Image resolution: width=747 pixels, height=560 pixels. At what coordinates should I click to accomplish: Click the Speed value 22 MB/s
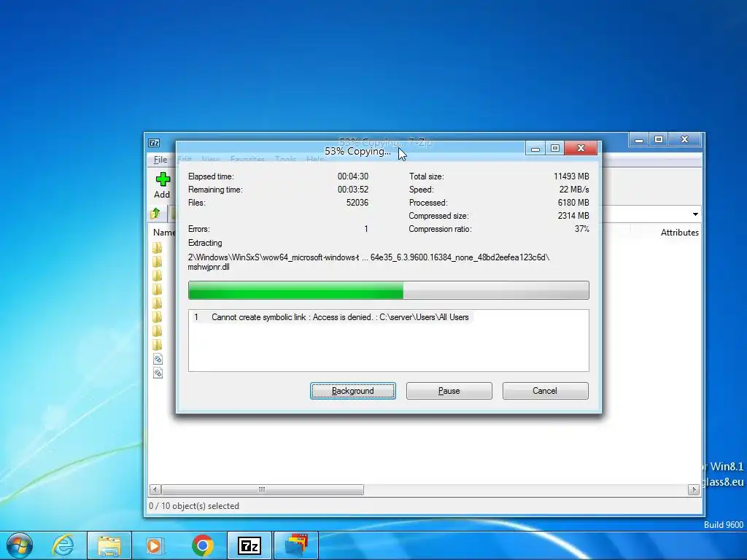pos(574,190)
